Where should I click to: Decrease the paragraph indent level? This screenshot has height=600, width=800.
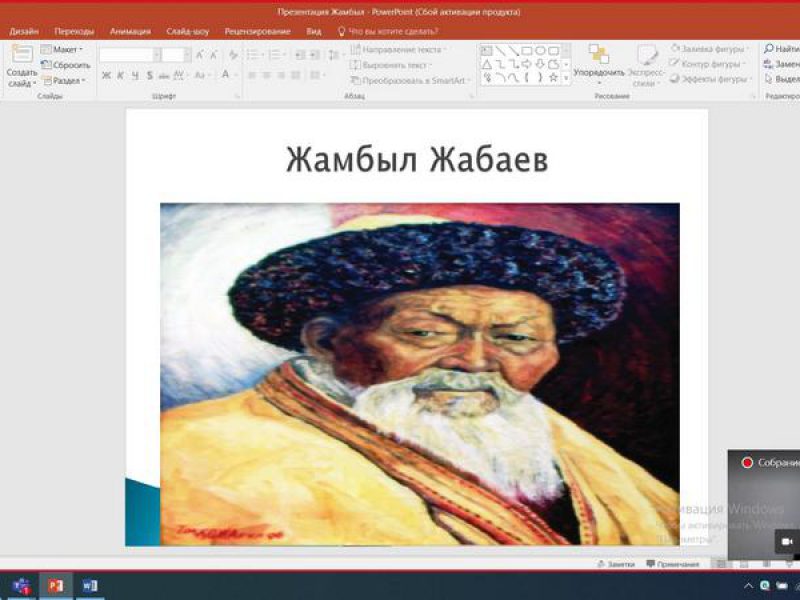pyautogui.click(x=301, y=55)
